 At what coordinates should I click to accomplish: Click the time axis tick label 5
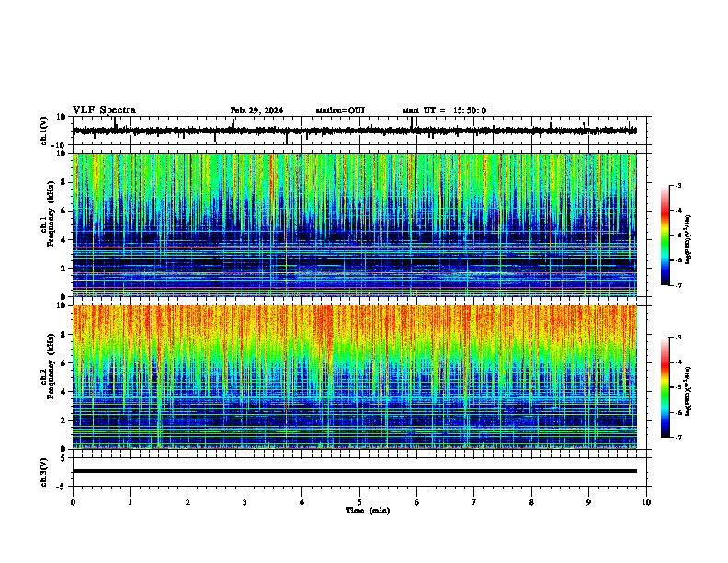tap(359, 501)
